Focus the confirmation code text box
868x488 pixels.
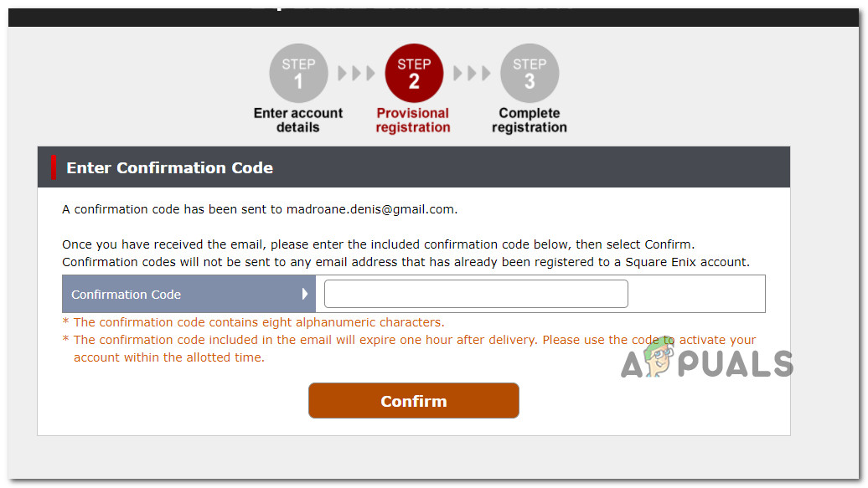click(476, 294)
